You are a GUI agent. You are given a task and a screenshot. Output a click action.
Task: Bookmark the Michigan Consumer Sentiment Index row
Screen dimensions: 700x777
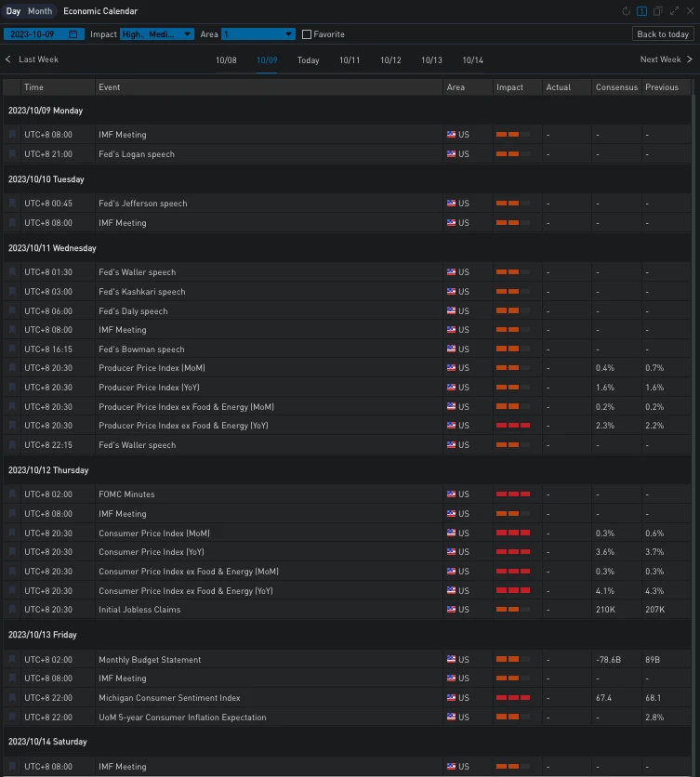pos(12,698)
